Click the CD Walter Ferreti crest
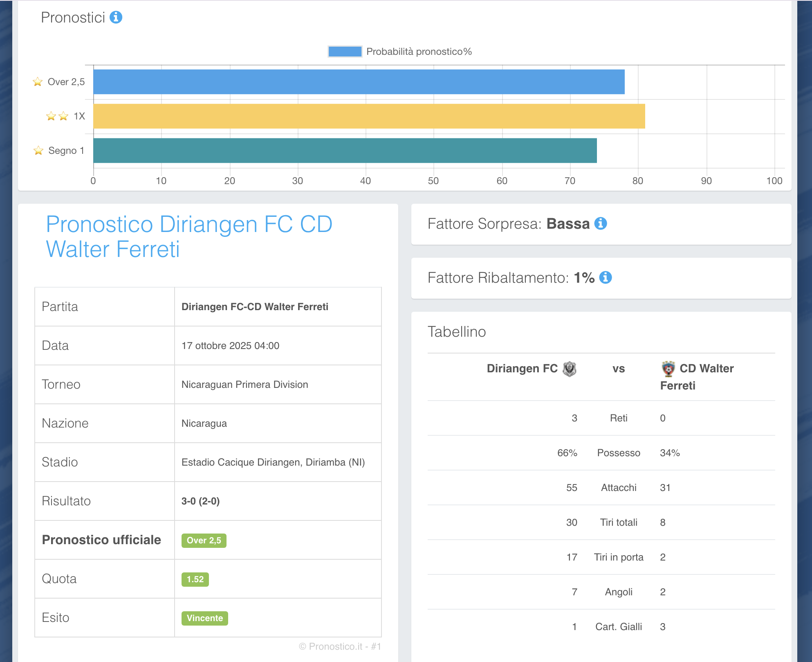The height and width of the screenshot is (662, 812). [668, 369]
